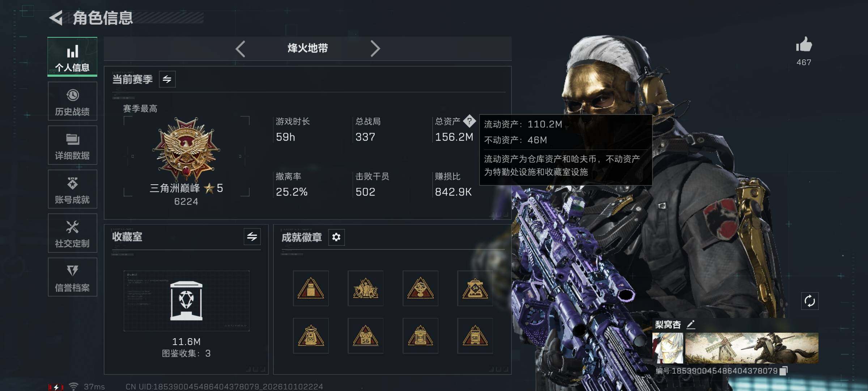The height and width of the screenshot is (391, 868).
Task: Click the 收藏室 display case thumbnail
Action: click(186, 301)
